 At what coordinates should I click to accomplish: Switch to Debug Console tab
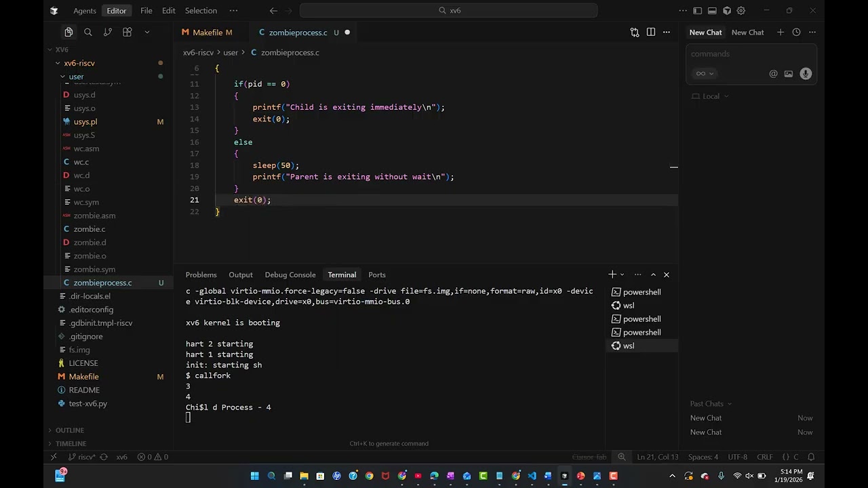coord(290,274)
